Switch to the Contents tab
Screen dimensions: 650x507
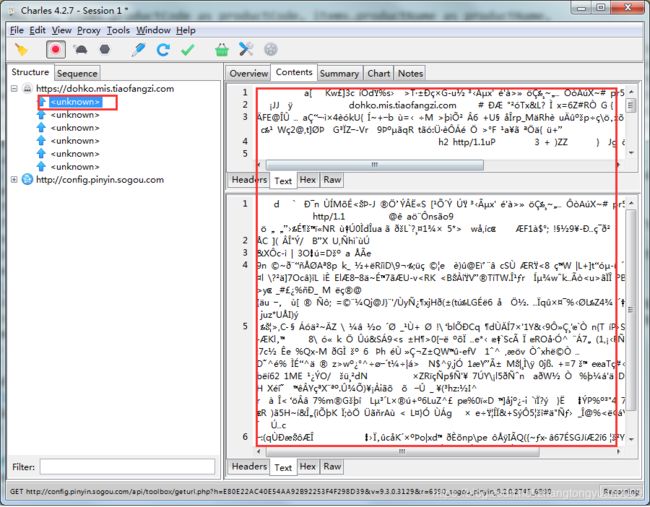click(x=294, y=72)
